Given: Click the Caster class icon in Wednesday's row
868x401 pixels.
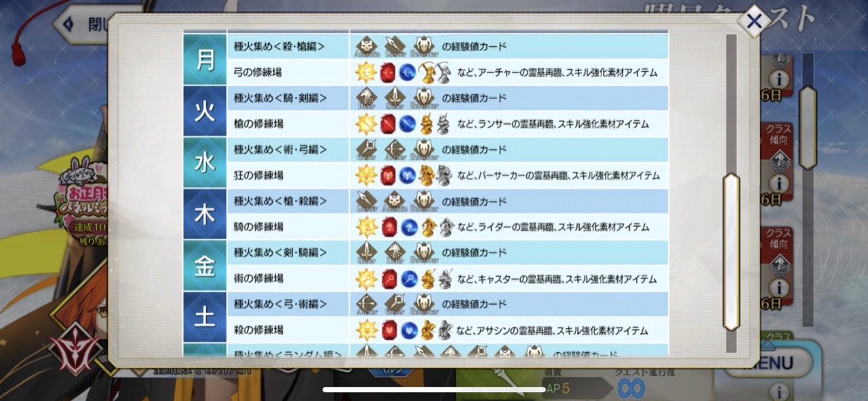Looking at the screenshot, I should tap(367, 150).
